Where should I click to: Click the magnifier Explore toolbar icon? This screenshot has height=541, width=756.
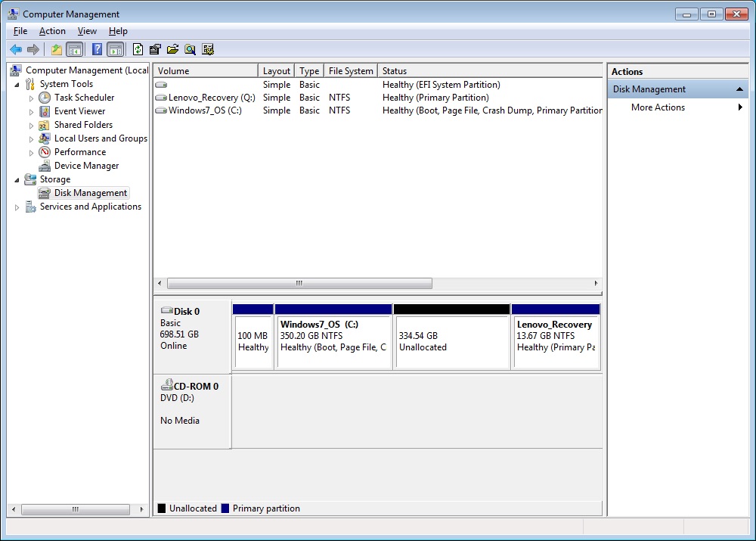[x=191, y=49]
